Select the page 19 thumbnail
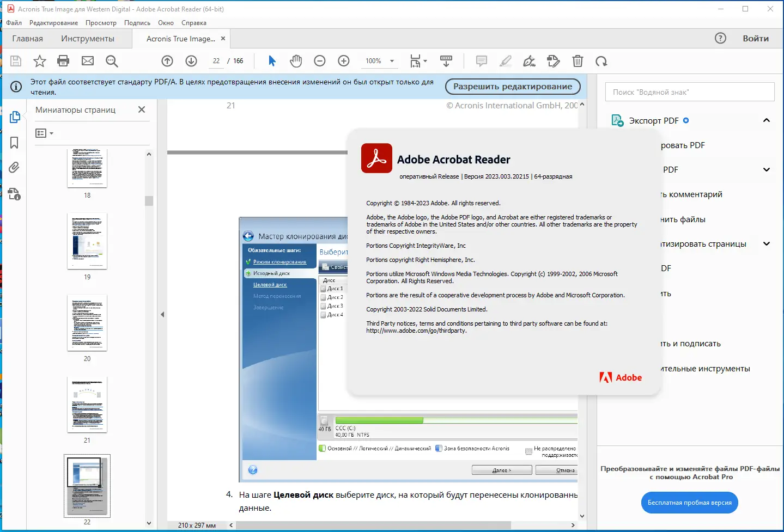 (x=87, y=241)
